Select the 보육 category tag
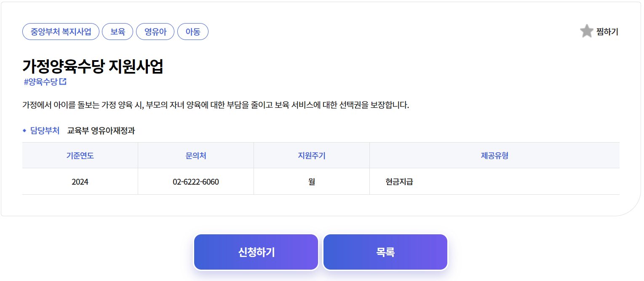The width and height of the screenshot is (644, 281). point(118,32)
